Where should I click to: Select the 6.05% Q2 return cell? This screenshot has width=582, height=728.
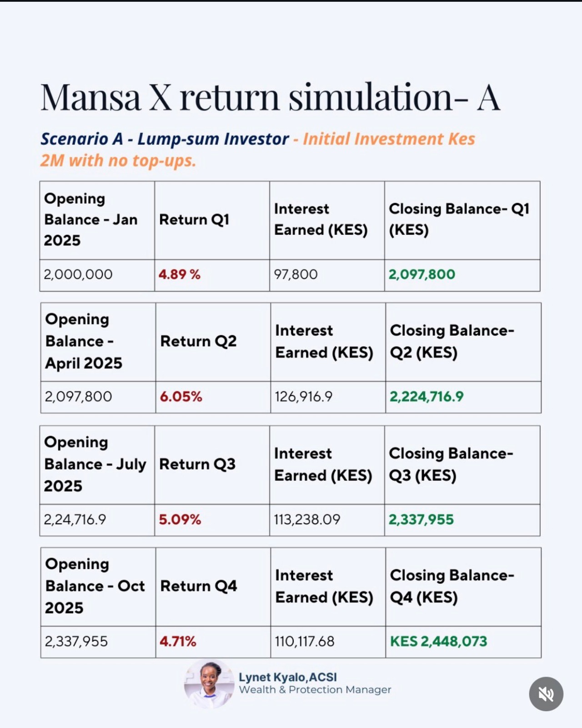click(x=181, y=396)
